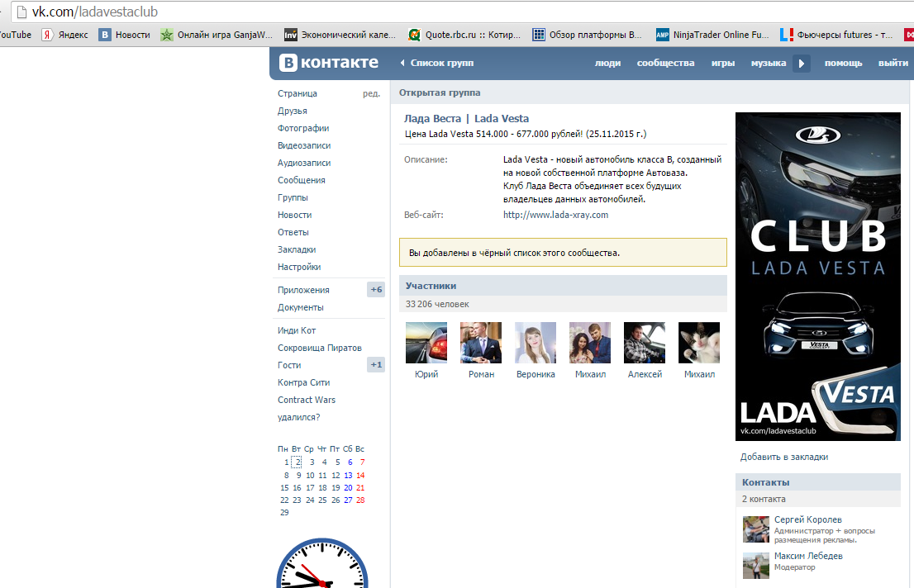Open помощь in top navigation
The image size is (914, 588).
[843, 63]
